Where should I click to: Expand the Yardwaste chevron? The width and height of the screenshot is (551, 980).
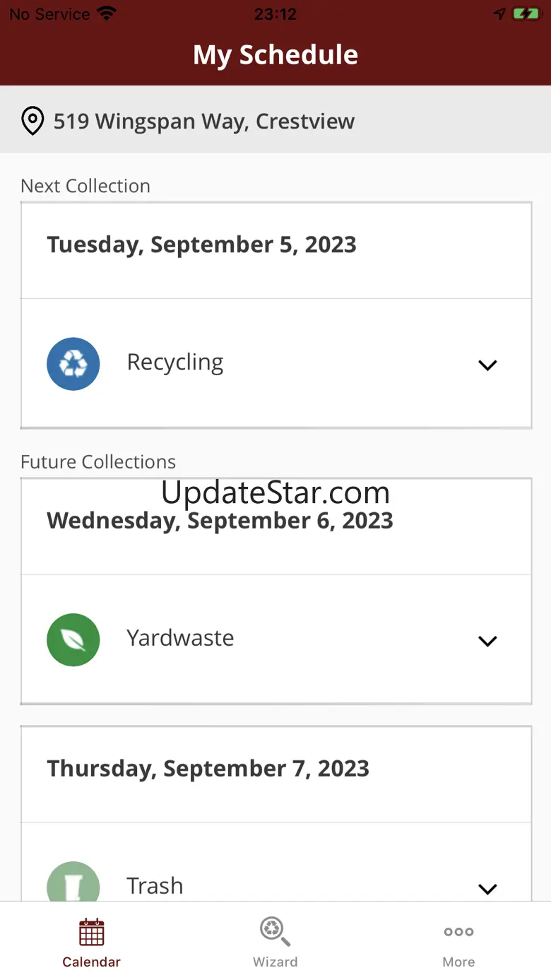(x=487, y=641)
